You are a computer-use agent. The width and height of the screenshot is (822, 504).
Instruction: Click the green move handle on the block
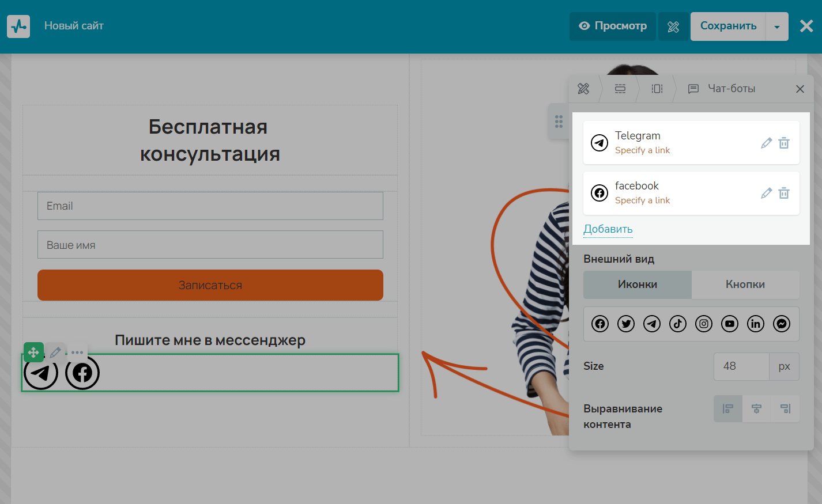33,352
